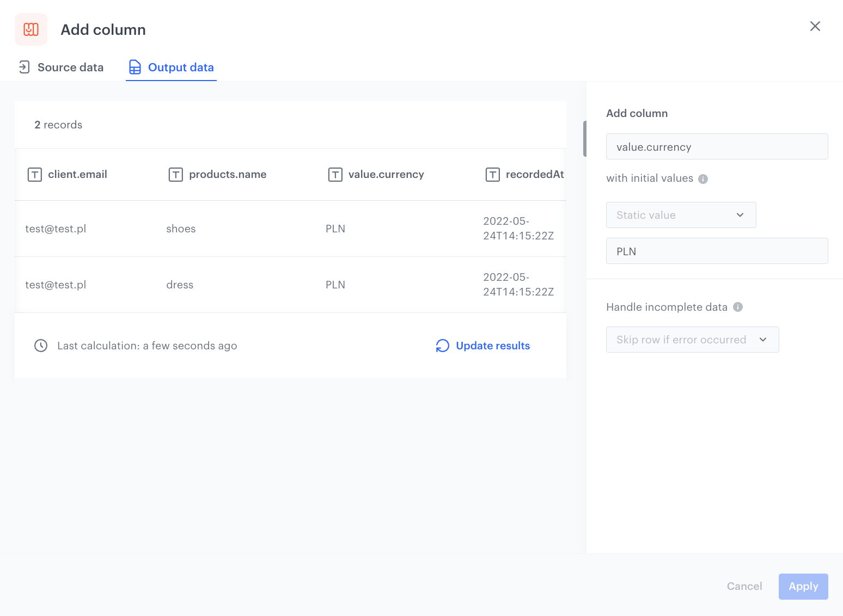Click the Source data tab import icon
The image size is (843, 616).
[24, 67]
